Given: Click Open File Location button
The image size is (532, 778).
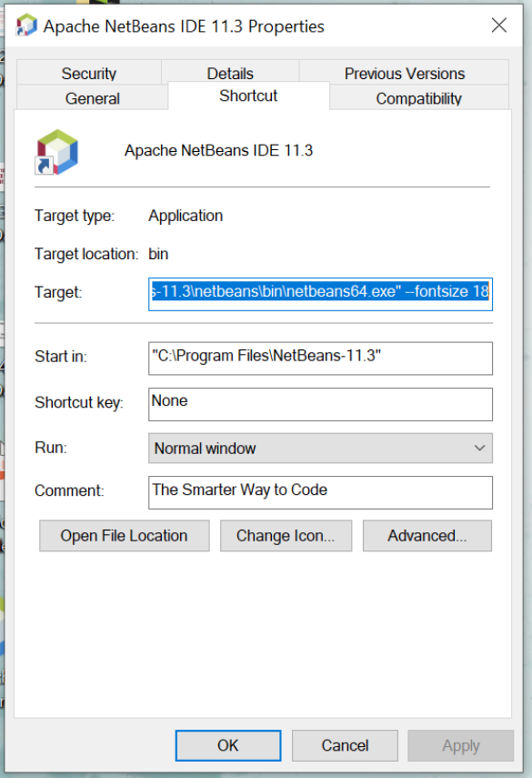Looking at the screenshot, I should click(125, 536).
